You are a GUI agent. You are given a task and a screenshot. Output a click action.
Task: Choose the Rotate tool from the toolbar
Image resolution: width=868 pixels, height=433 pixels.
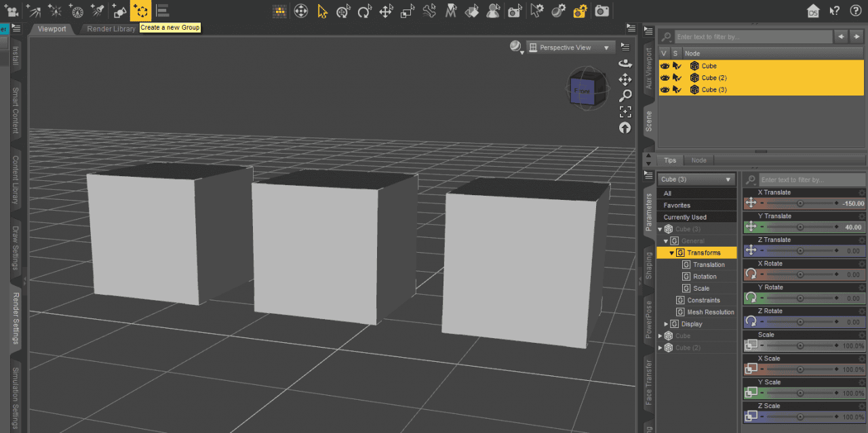point(363,10)
